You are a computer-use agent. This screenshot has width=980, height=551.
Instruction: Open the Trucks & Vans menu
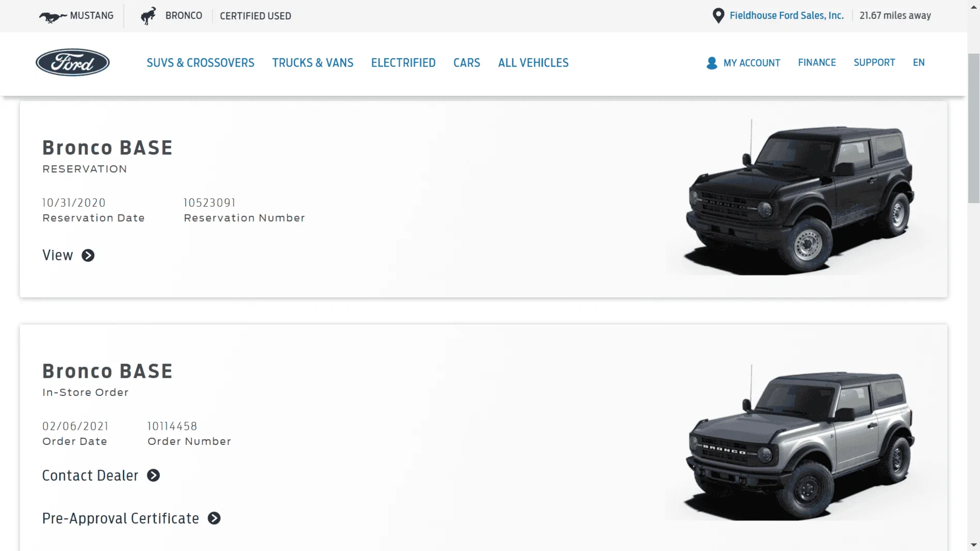point(313,63)
